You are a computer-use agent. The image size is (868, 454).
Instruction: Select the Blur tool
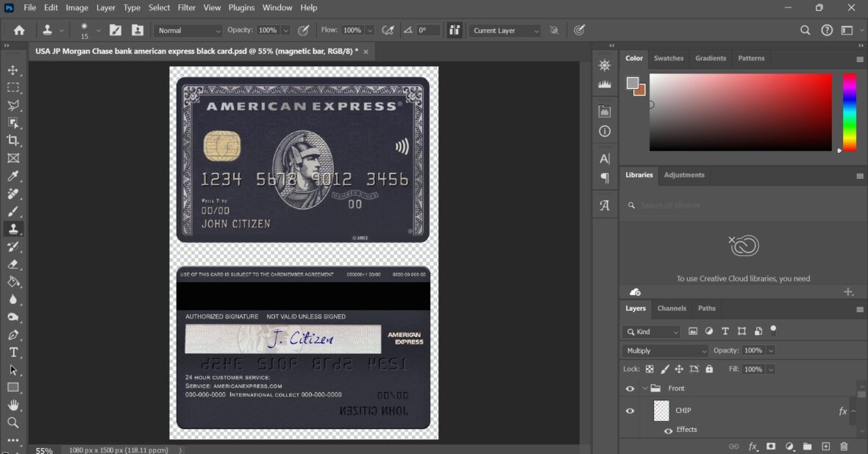pos(13,299)
